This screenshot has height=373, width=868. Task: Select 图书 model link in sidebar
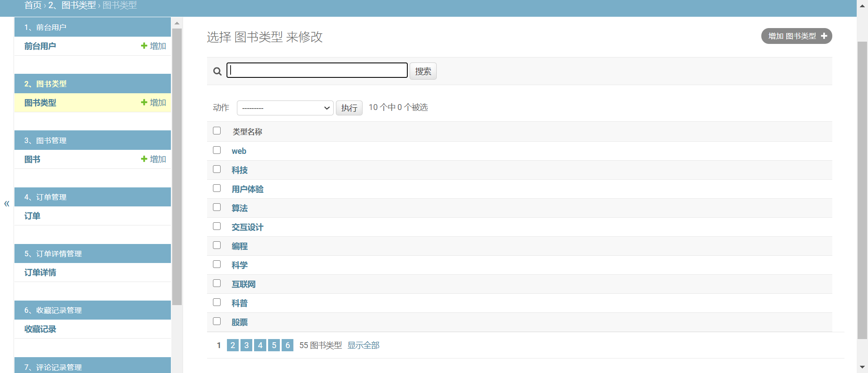click(32, 159)
